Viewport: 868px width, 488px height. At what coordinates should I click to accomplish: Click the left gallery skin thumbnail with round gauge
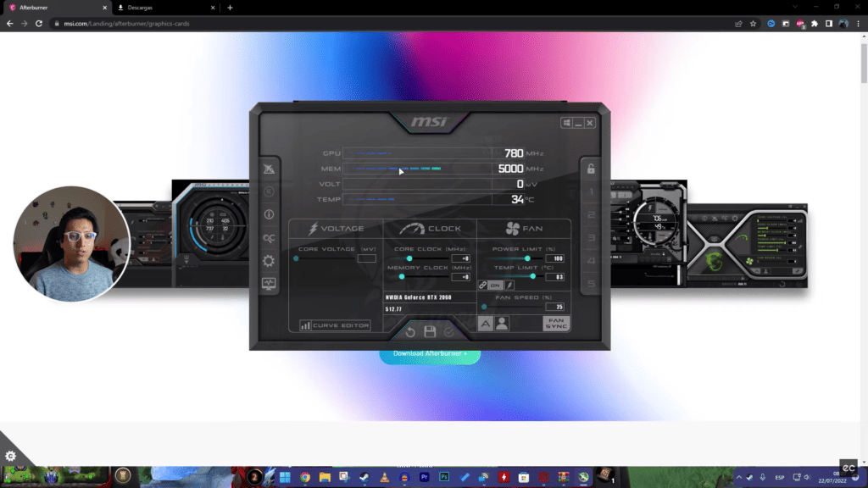coord(210,234)
